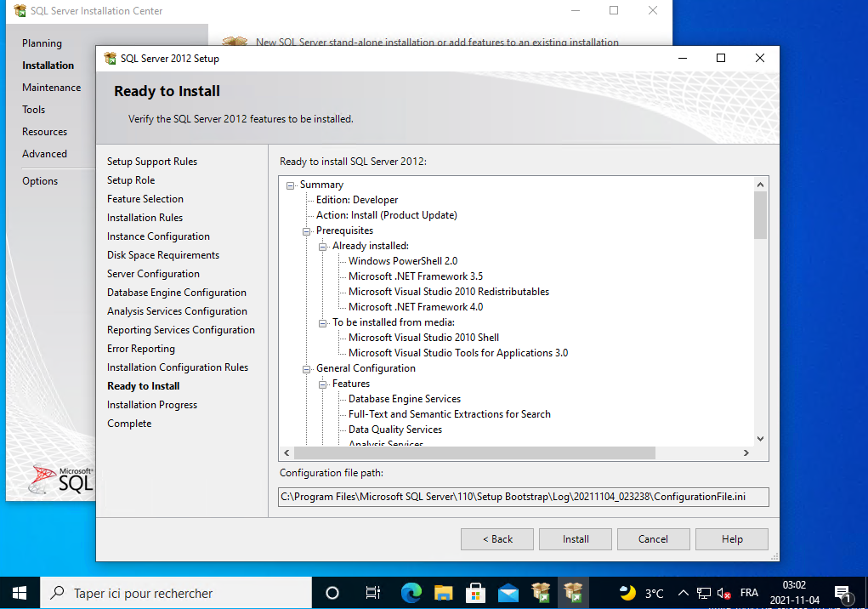The width and height of the screenshot is (868, 609).
Task: Open Task View in the taskbar
Action: coord(372,593)
